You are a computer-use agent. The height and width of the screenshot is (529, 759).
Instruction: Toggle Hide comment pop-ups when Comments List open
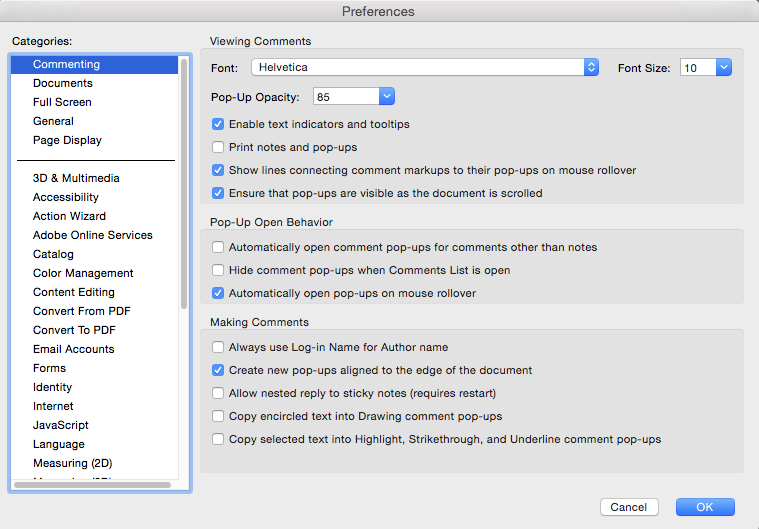[x=218, y=271]
